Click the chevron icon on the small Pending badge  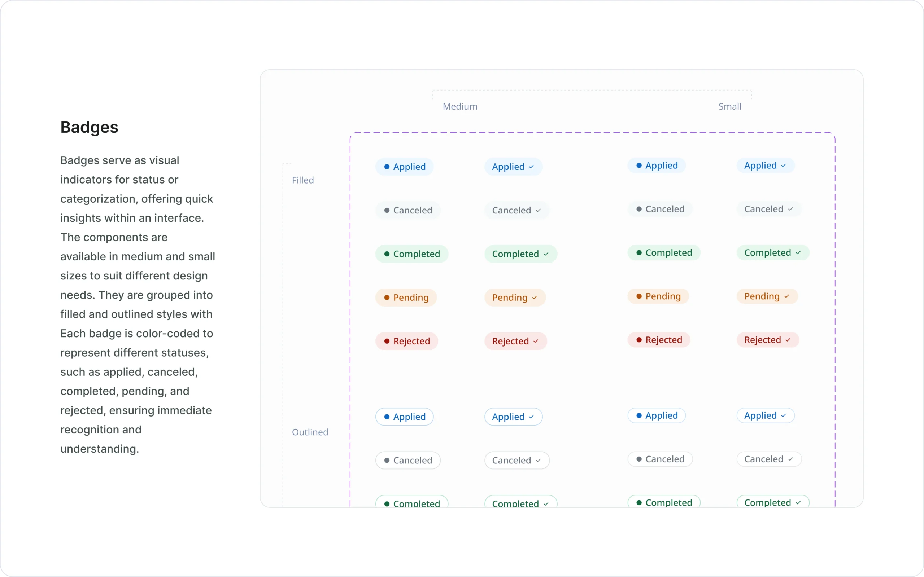[x=786, y=296]
